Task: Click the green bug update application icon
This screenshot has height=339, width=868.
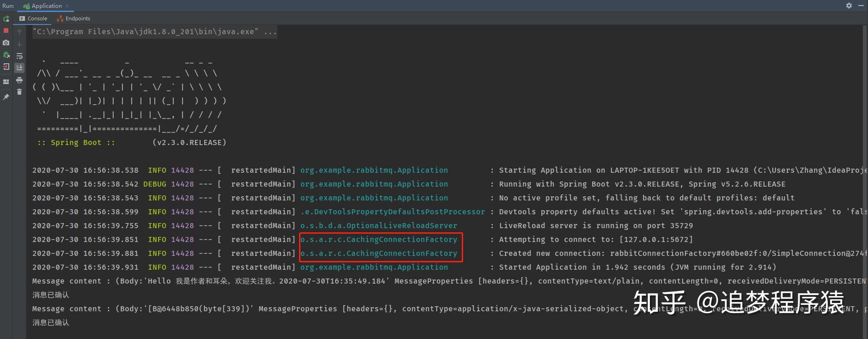Action: point(6,54)
